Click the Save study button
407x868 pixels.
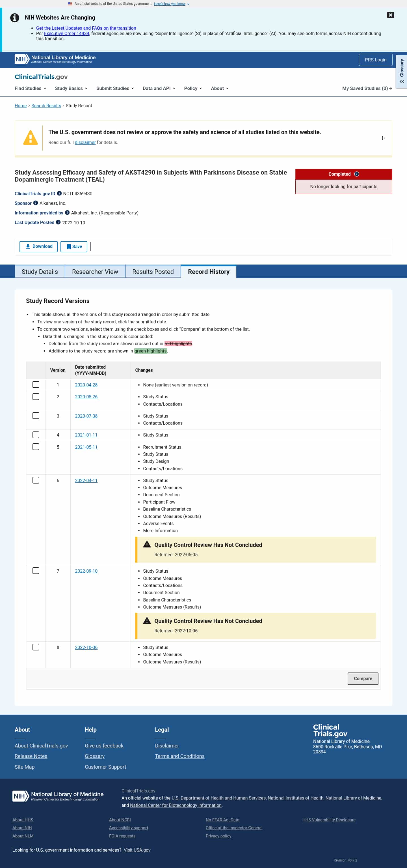[74, 247]
